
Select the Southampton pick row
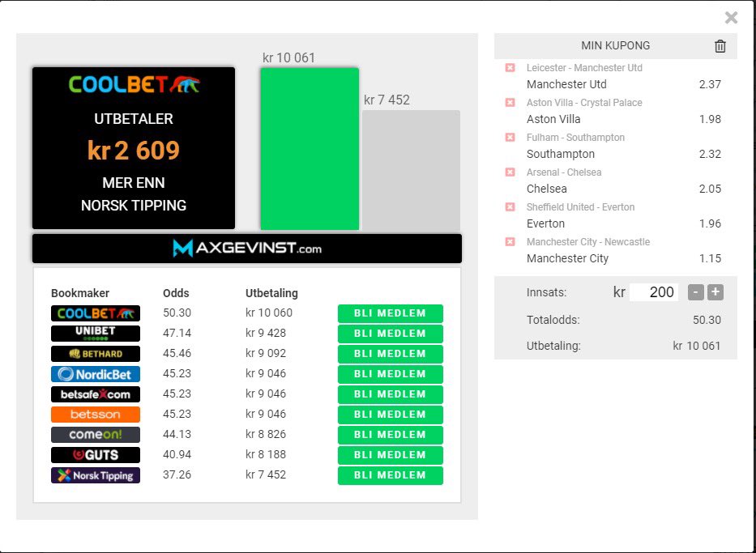click(x=623, y=154)
